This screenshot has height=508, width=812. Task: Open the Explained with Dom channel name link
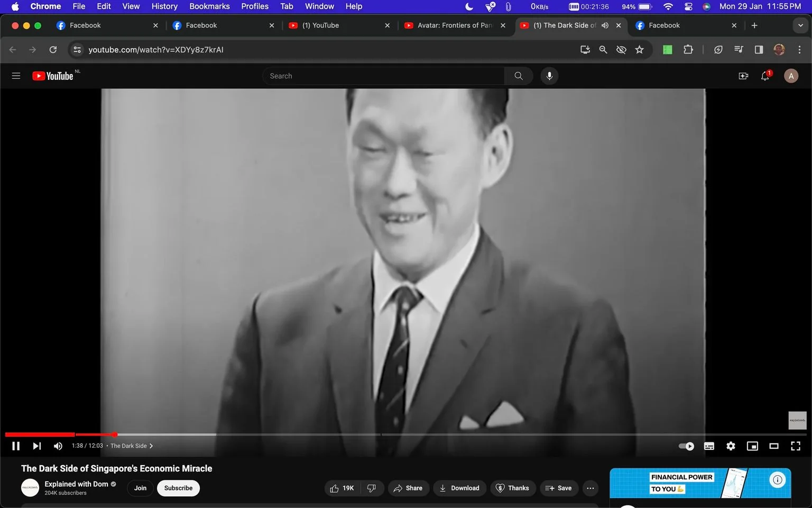point(76,484)
